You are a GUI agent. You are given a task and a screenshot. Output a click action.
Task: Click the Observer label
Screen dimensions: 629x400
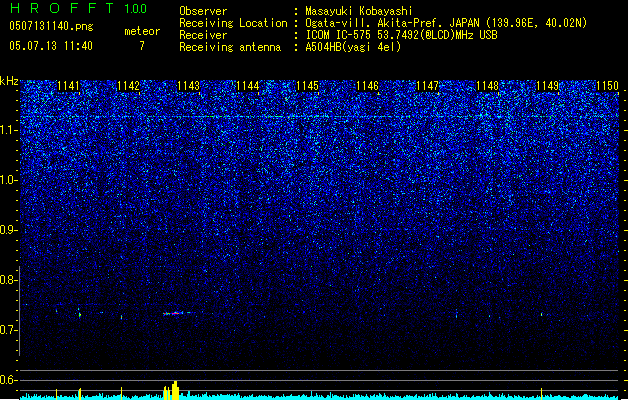click(203, 11)
